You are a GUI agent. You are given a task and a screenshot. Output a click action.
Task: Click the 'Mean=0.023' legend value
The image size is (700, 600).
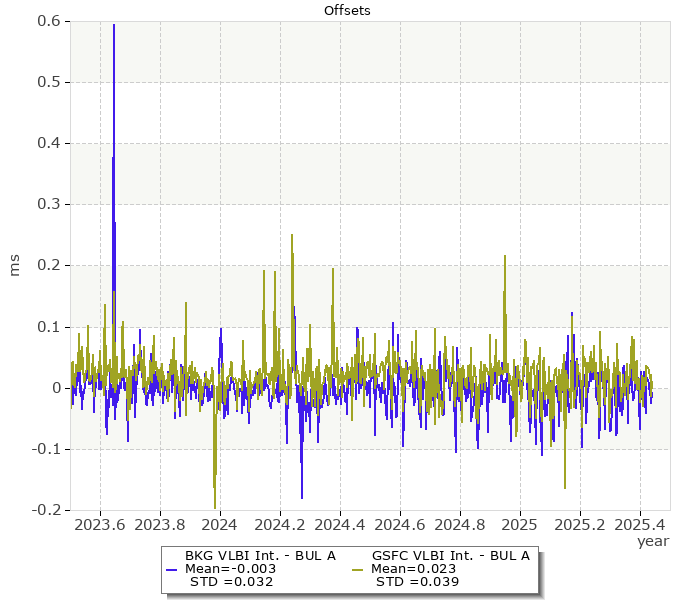coord(413,569)
